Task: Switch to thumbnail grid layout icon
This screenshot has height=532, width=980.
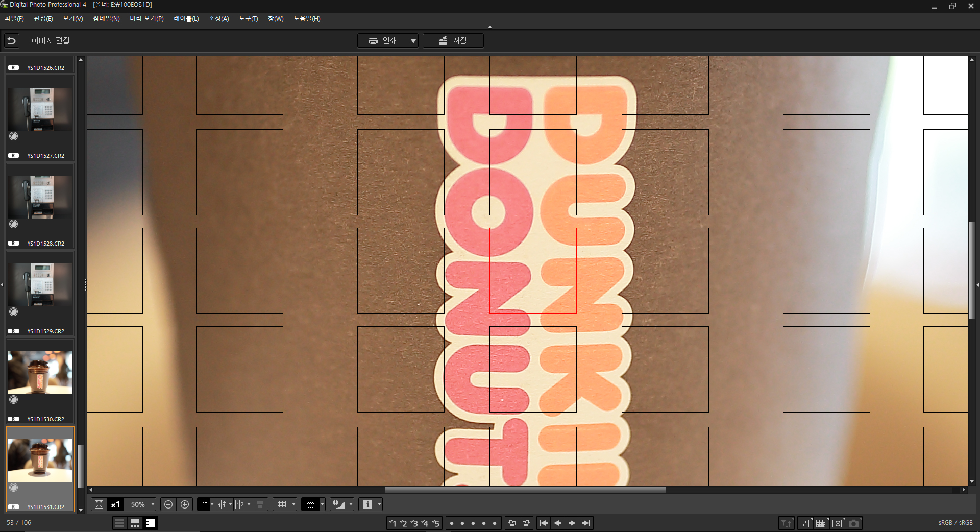Action: 119,523
